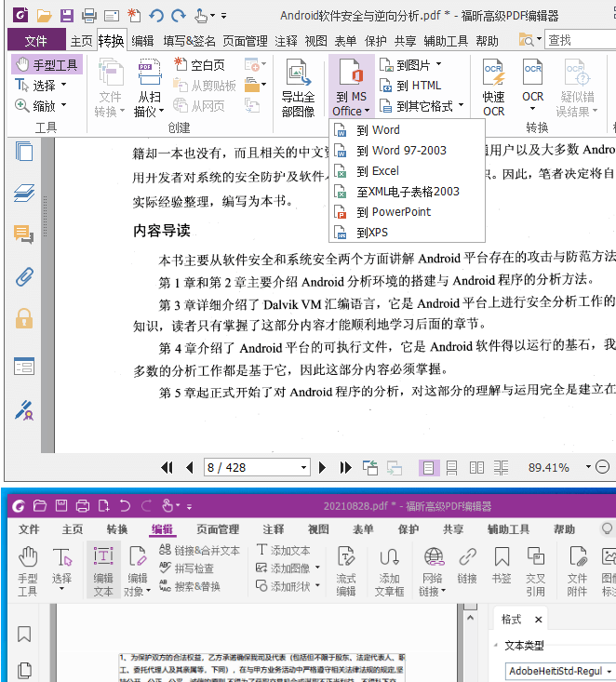This screenshot has width=616, height=682.
Task: Run 快速OCR quick OCR
Action: coord(494,87)
